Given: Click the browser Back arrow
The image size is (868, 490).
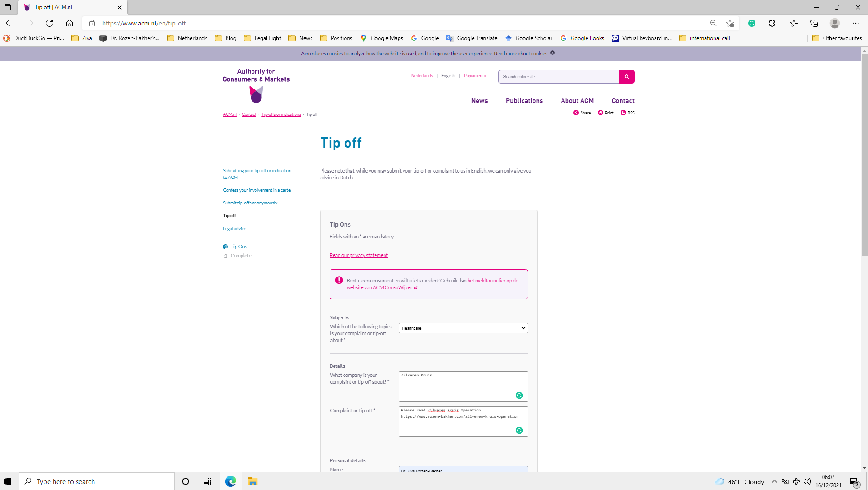Looking at the screenshot, I should [x=10, y=23].
